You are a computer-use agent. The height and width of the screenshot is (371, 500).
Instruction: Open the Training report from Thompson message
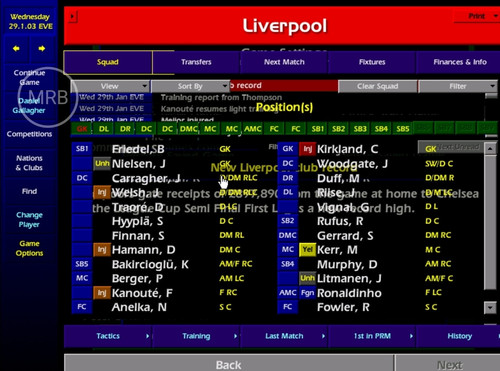[221, 97]
